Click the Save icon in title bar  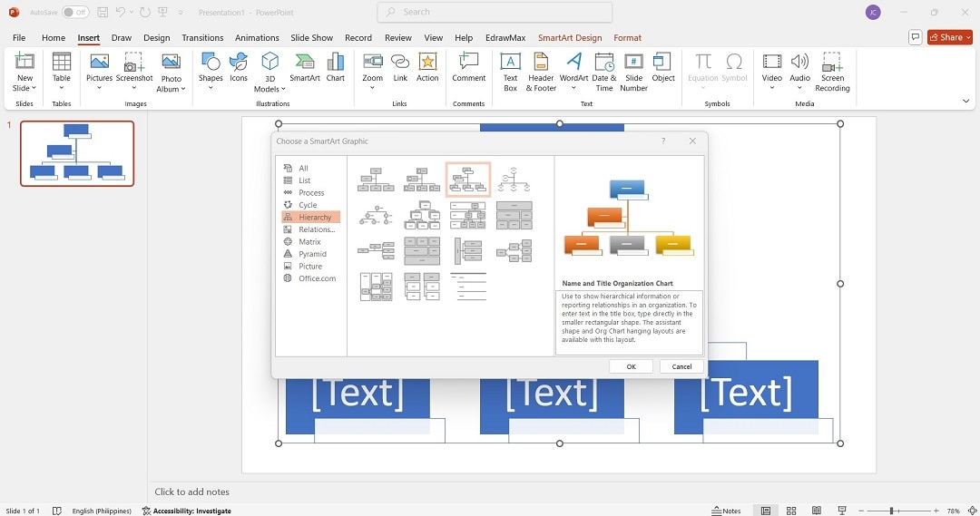click(103, 12)
